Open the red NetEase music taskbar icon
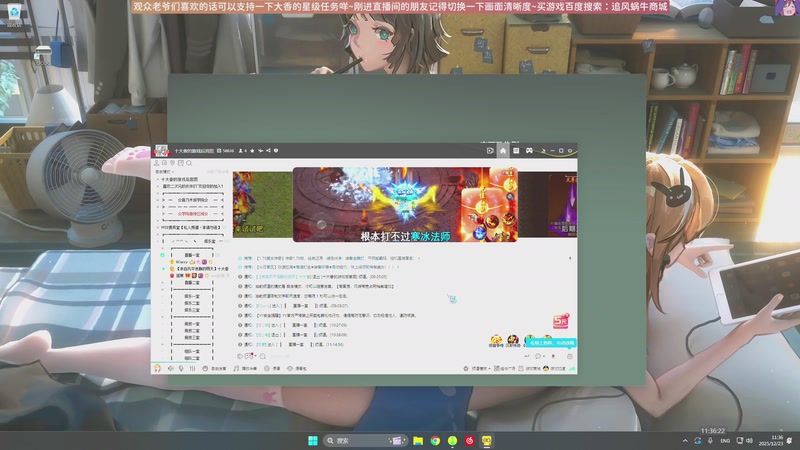 (470, 440)
